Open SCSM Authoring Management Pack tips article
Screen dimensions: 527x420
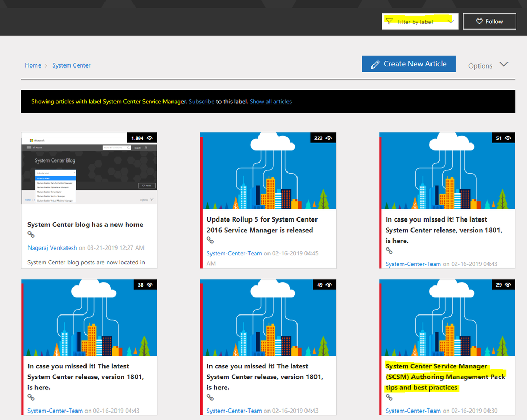click(445, 377)
